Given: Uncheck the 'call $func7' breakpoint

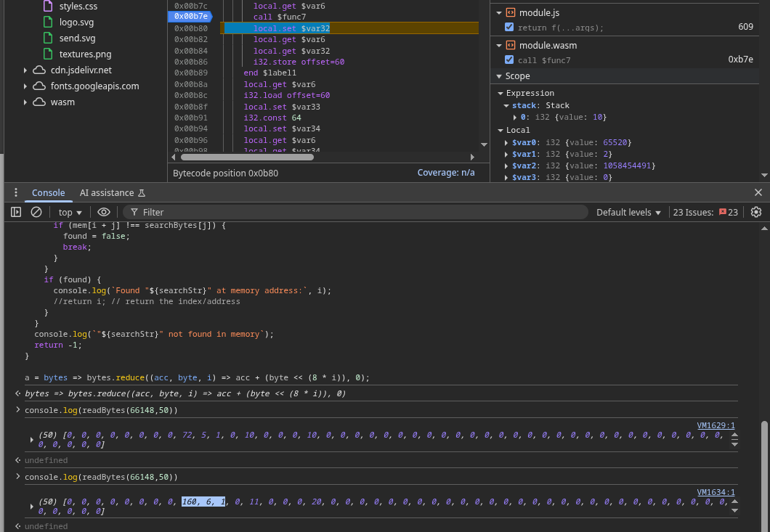Looking at the screenshot, I should click(x=509, y=60).
